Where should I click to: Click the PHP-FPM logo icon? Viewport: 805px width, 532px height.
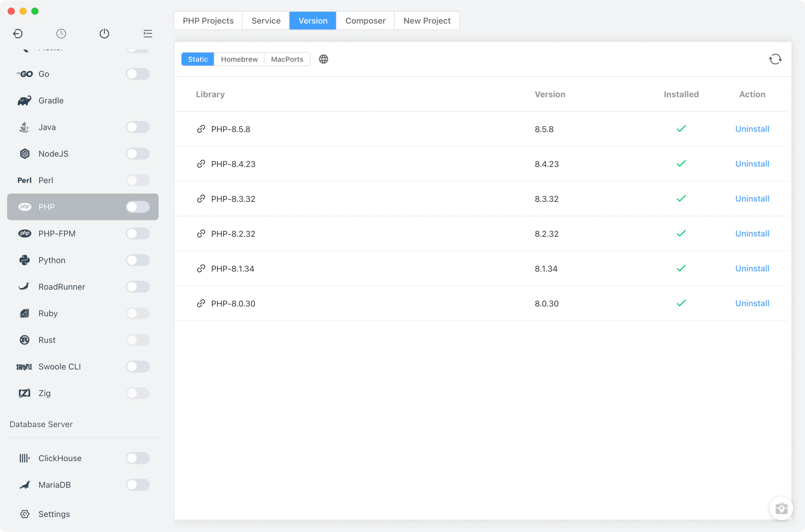(x=25, y=233)
